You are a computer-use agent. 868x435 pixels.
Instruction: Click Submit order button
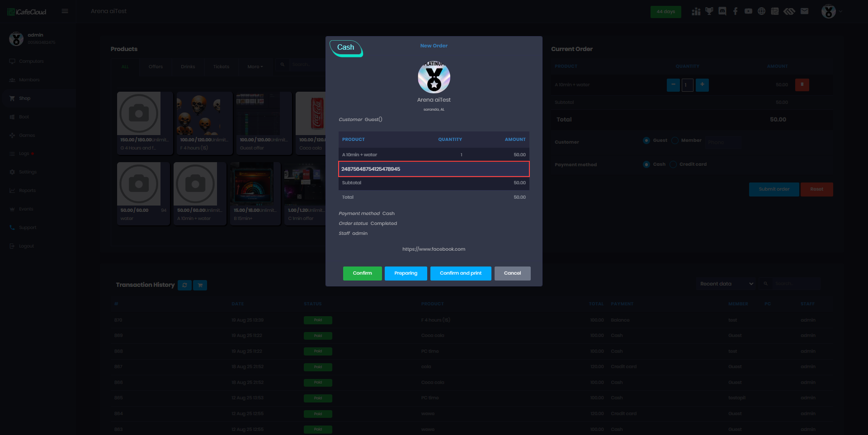click(x=774, y=189)
